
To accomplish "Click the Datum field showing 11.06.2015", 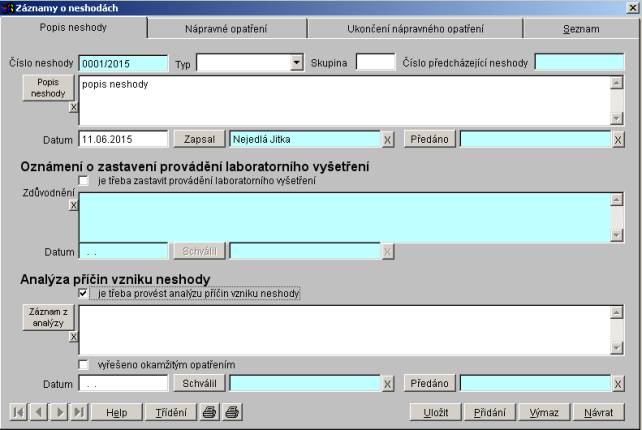I will click(x=122, y=139).
